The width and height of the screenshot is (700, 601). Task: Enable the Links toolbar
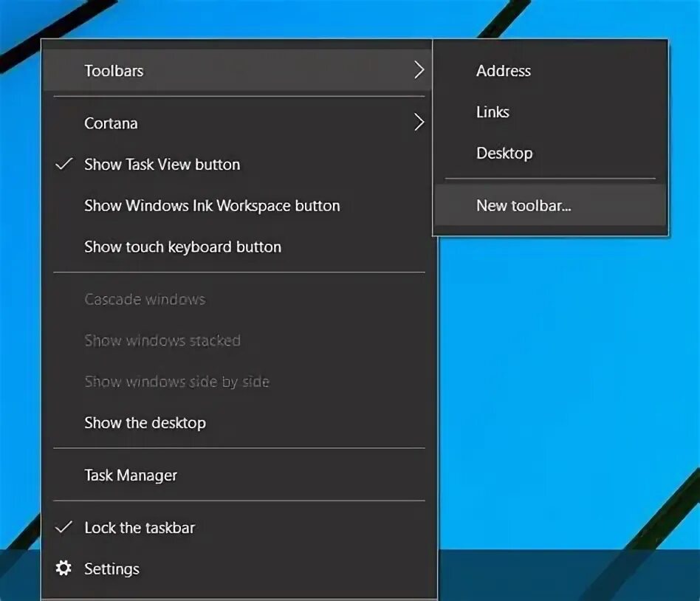click(550, 111)
